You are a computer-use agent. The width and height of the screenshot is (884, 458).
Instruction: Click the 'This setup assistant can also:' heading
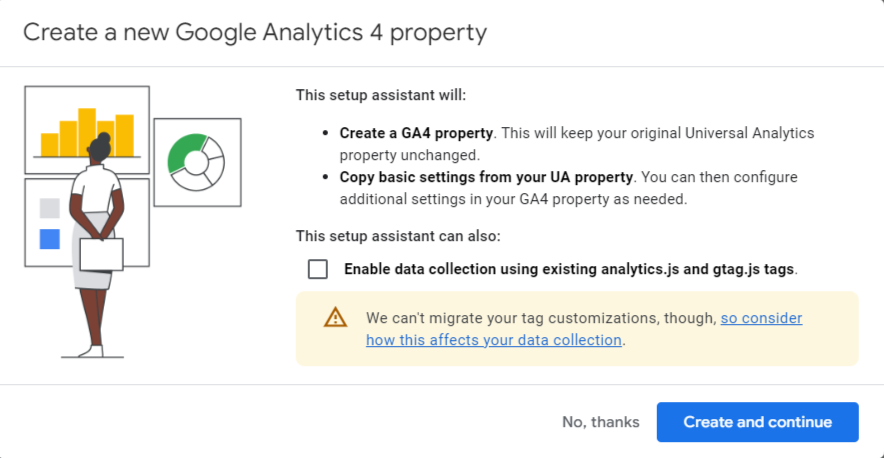point(398,236)
